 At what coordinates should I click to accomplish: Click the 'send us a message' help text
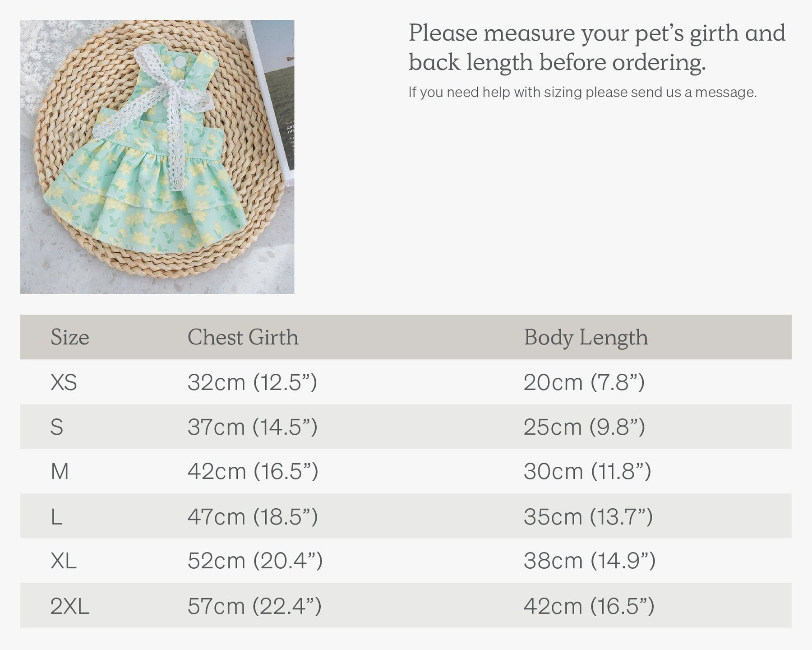[x=582, y=93]
